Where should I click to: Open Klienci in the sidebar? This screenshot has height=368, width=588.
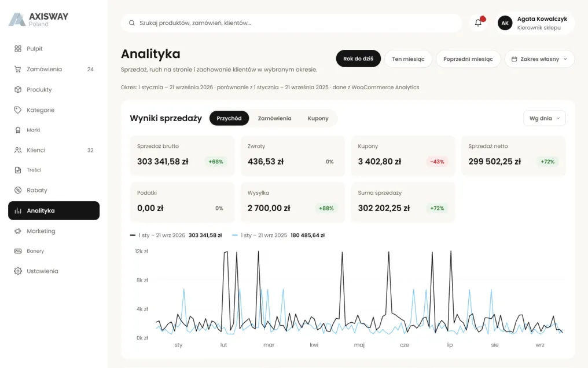[x=54, y=150]
